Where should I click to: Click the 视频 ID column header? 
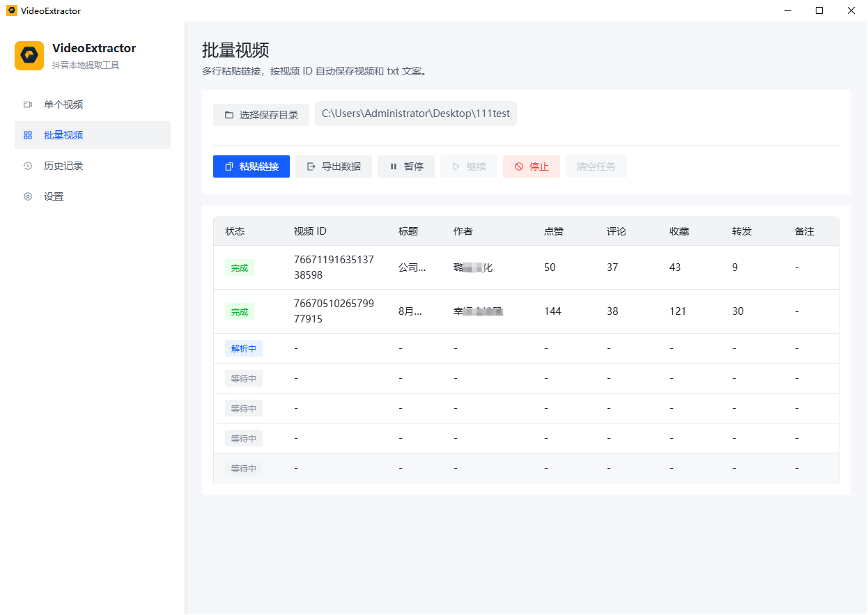tap(310, 231)
